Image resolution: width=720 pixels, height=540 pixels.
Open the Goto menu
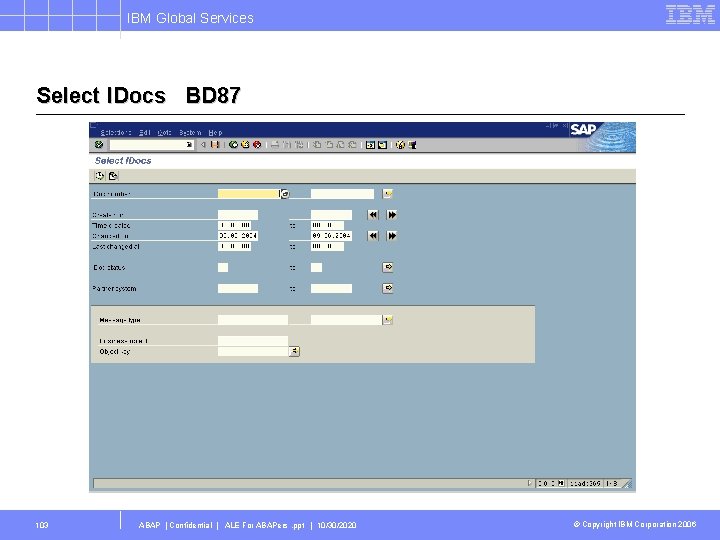164,132
